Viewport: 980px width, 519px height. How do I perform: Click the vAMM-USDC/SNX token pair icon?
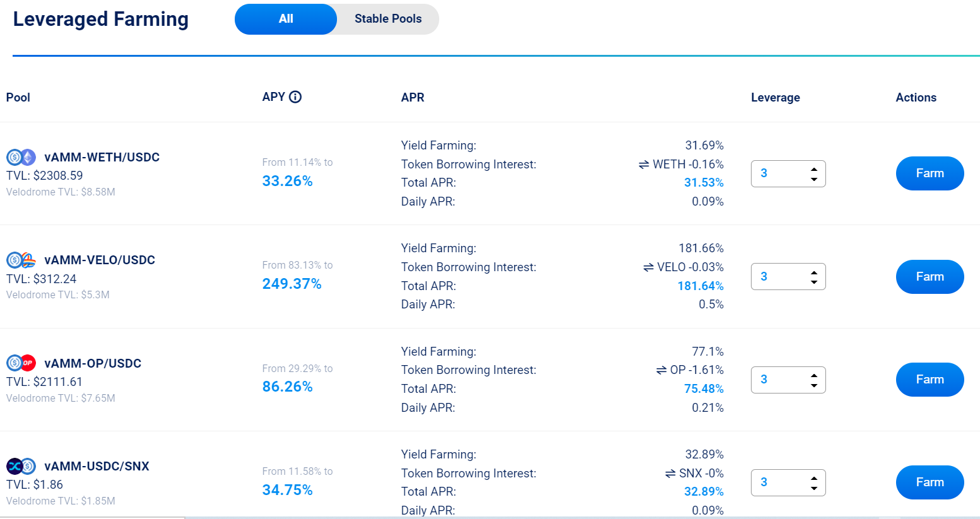tap(21, 466)
